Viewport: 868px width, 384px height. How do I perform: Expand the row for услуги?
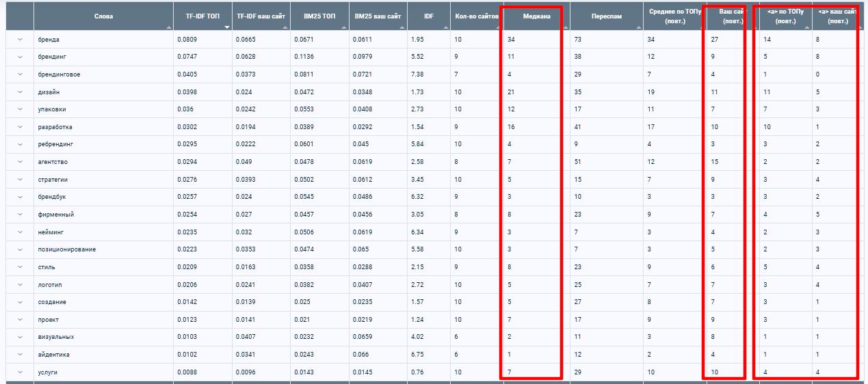tap(20, 372)
